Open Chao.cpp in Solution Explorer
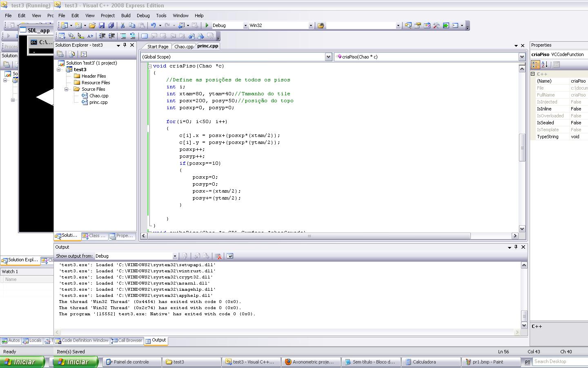This screenshot has width=588, height=368. (99, 96)
